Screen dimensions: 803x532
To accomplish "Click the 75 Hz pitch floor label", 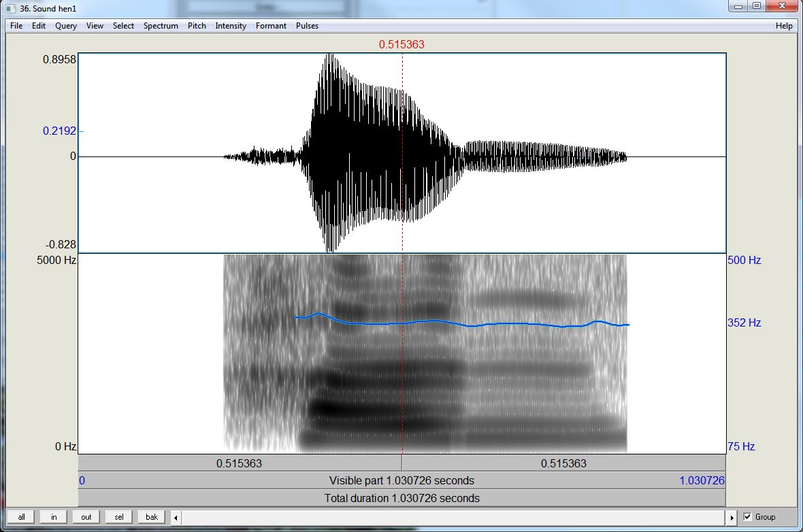I will (741, 446).
